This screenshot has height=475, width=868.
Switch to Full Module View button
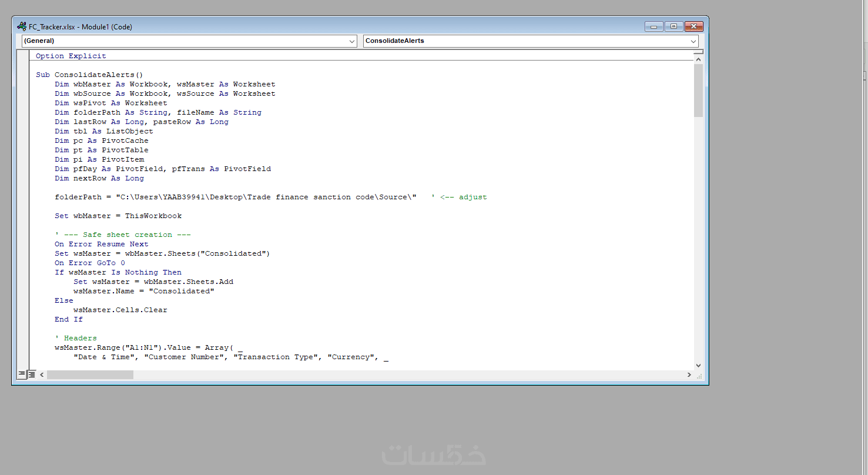[x=31, y=374]
